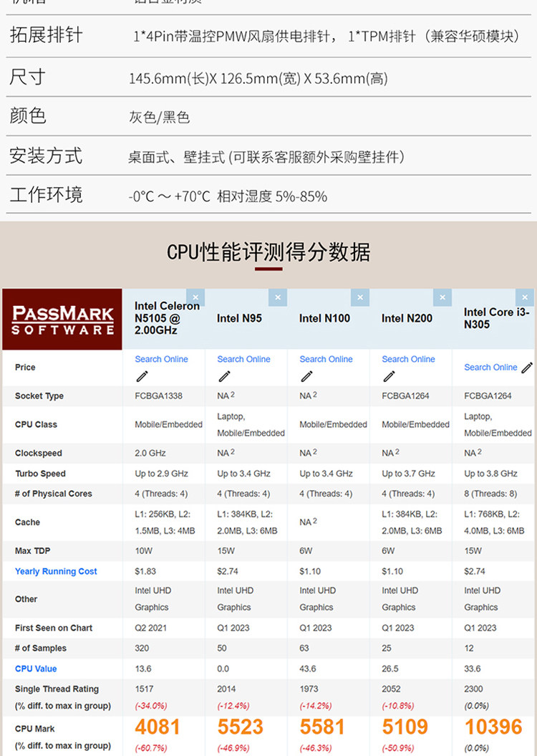The height and width of the screenshot is (756, 537).
Task: Click the CPU Mark score 5523
Action: click(x=241, y=727)
